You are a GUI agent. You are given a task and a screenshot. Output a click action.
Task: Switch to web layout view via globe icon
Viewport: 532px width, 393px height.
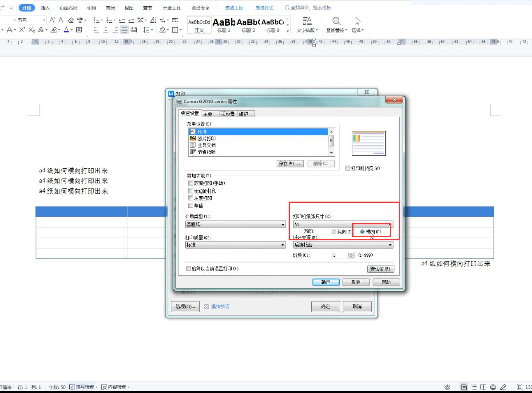(x=493, y=387)
